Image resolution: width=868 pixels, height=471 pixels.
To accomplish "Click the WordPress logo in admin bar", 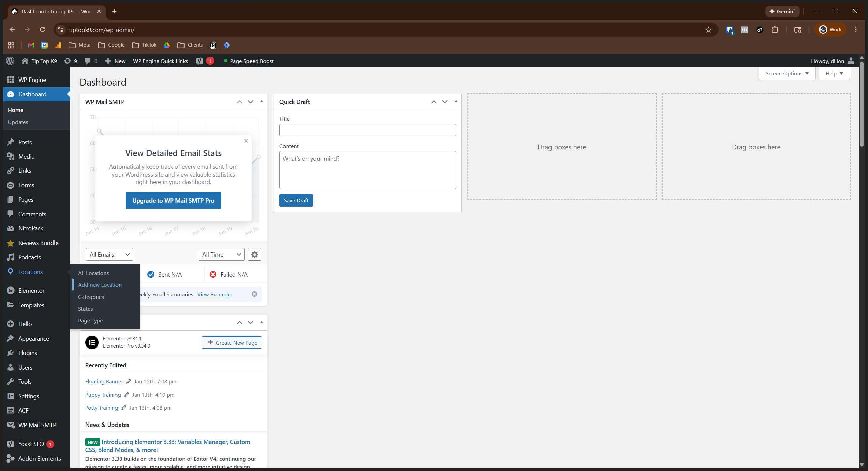I will coord(10,61).
